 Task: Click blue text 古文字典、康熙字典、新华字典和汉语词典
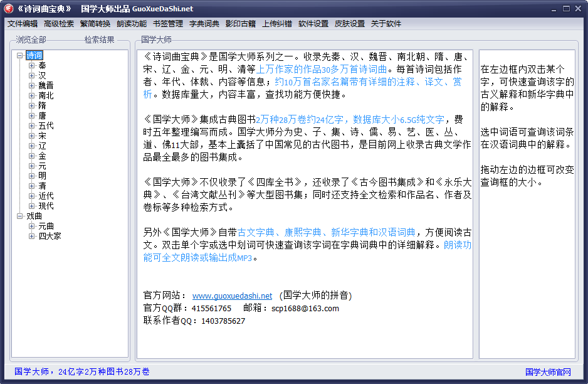pos(327,232)
